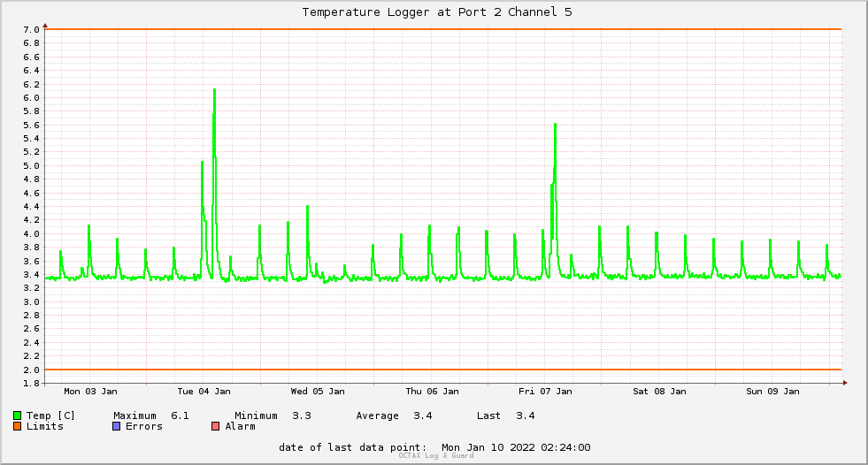Click the 'Thu 06 Jan' x-axis label
This screenshot has width=868, height=465.
tap(432, 392)
